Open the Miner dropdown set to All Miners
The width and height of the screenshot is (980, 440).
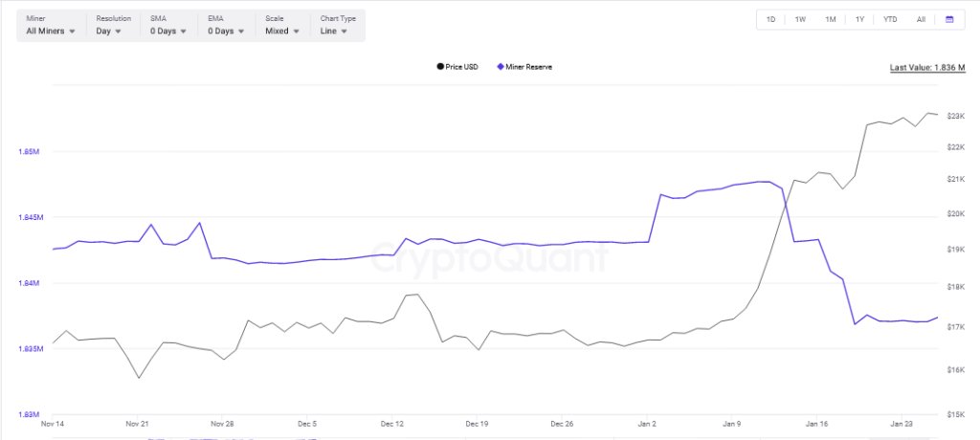[51, 31]
